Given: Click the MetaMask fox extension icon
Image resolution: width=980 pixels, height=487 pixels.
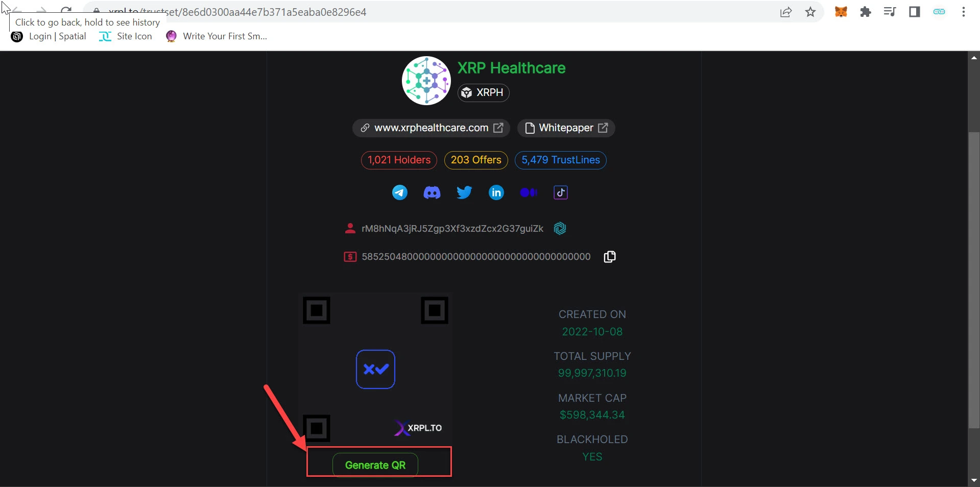Looking at the screenshot, I should (841, 12).
